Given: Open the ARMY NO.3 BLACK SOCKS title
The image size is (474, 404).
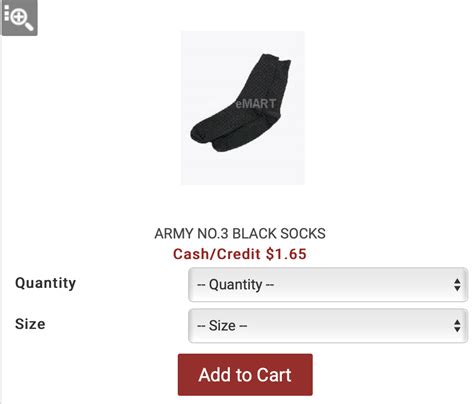Looking at the screenshot, I should pyautogui.click(x=240, y=233).
